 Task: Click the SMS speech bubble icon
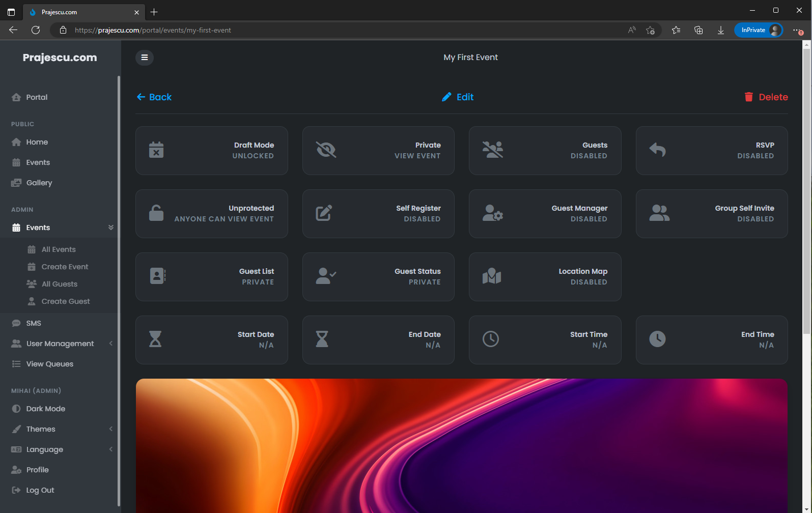tap(16, 323)
